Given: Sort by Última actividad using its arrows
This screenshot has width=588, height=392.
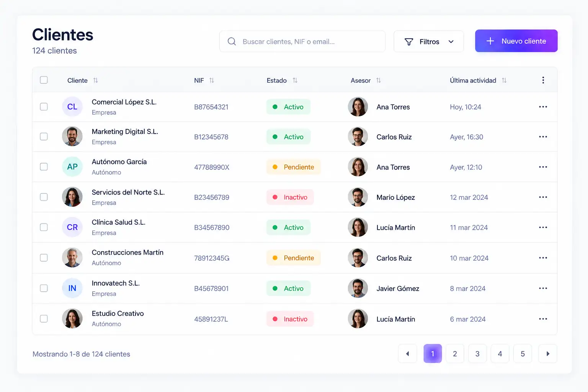Looking at the screenshot, I should [504, 80].
